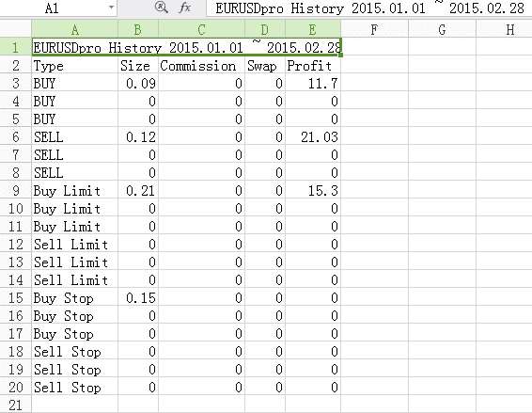Viewport: 532px width, 413px height.
Task: Select row 15 header
Action: [16, 298]
